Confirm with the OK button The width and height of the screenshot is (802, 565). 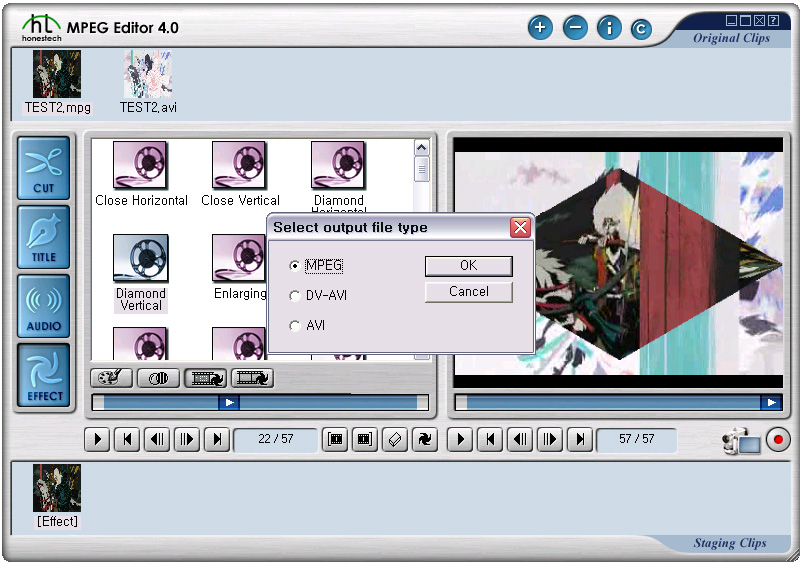click(469, 266)
